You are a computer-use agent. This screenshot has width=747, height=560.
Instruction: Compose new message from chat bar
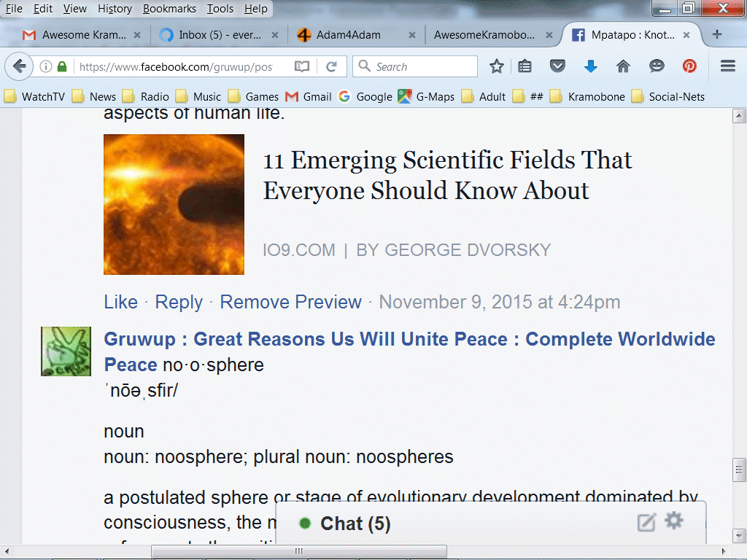coord(646,522)
